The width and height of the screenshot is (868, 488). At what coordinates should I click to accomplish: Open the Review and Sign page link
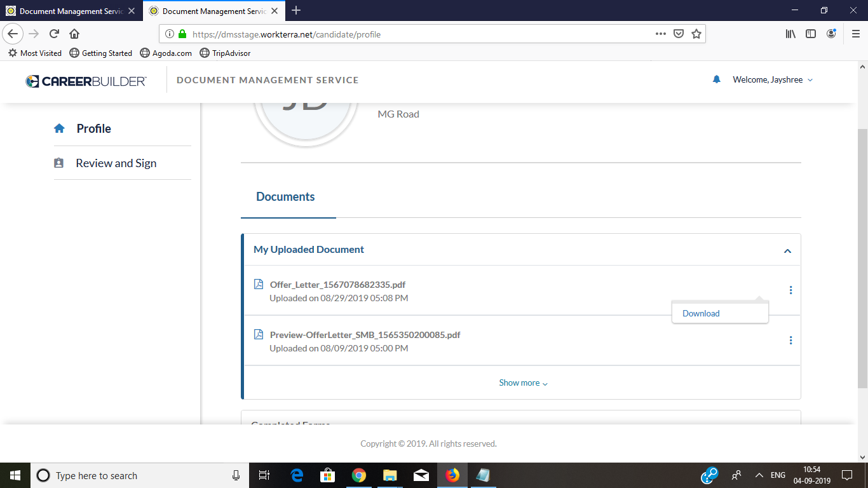(116, 163)
